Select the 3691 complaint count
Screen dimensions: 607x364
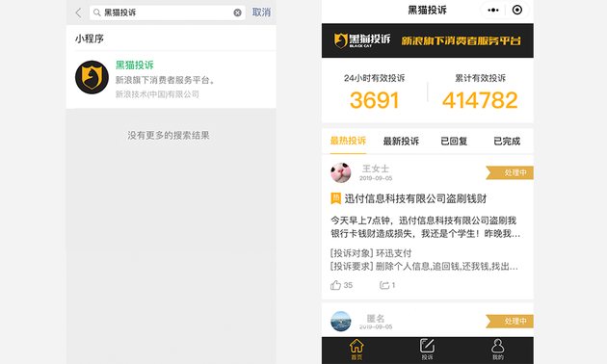click(375, 100)
